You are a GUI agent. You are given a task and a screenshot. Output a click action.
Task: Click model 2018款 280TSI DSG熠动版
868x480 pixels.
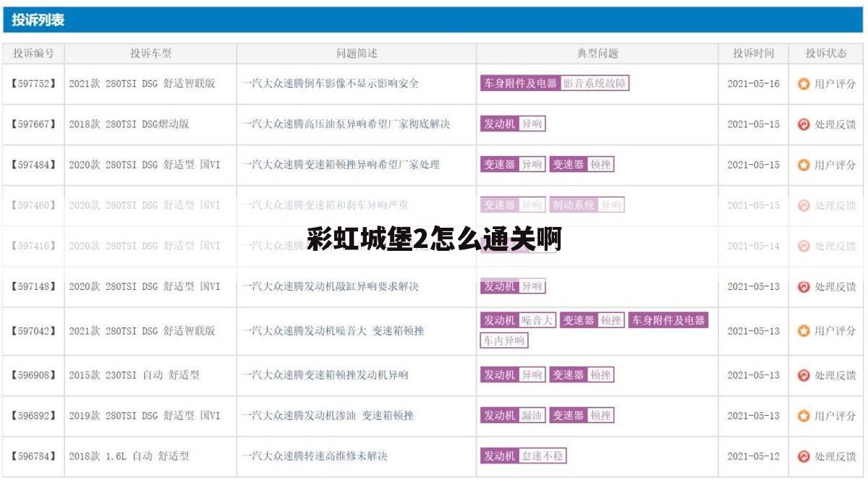129,124
